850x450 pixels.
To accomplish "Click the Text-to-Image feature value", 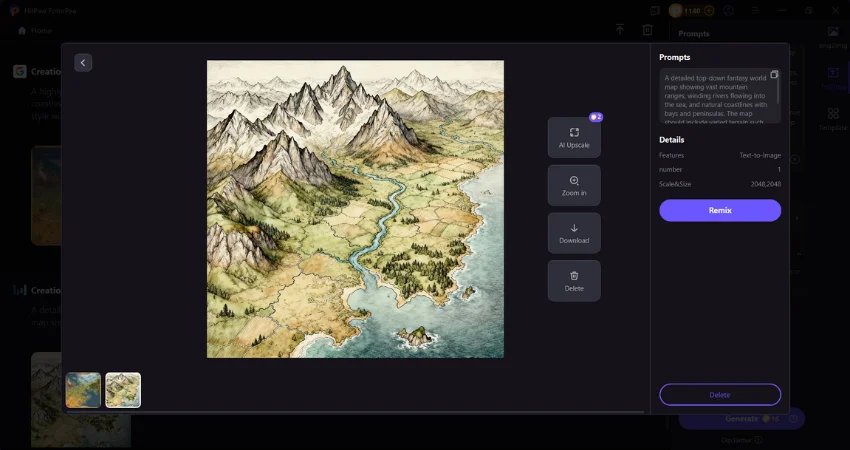I will (760, 156).
